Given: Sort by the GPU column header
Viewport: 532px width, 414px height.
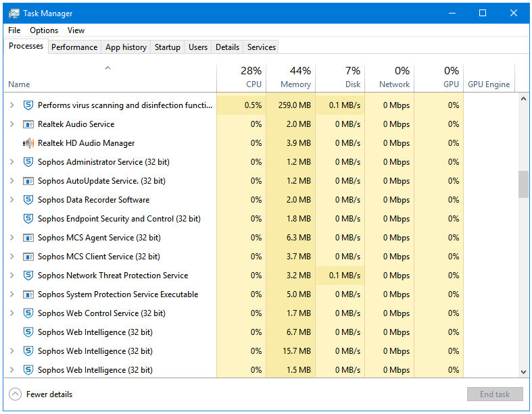Looking at the screenshot, I should pyautogui.click(x=439, y=78).
